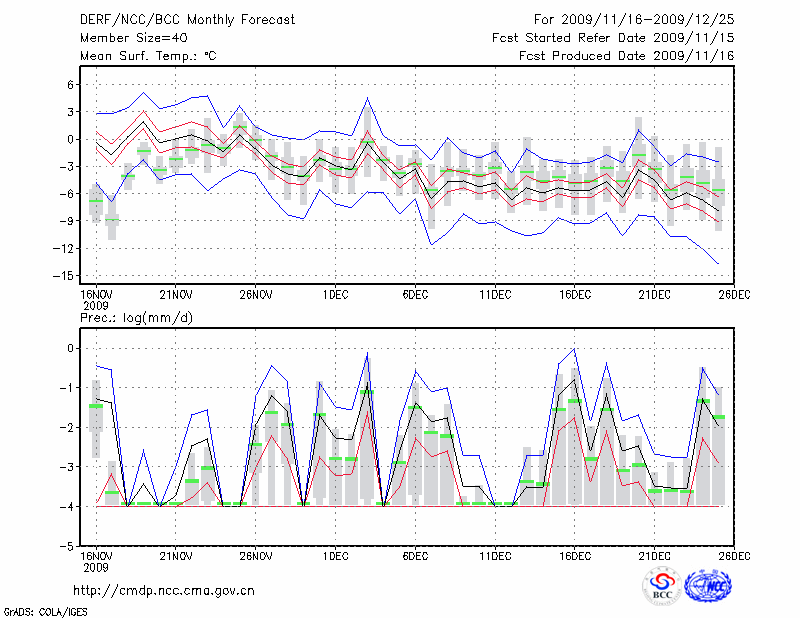This screenshot has height=618, width=800.
Task: Select the Fcst Produced Date line
Action: (x=627, y=55)
